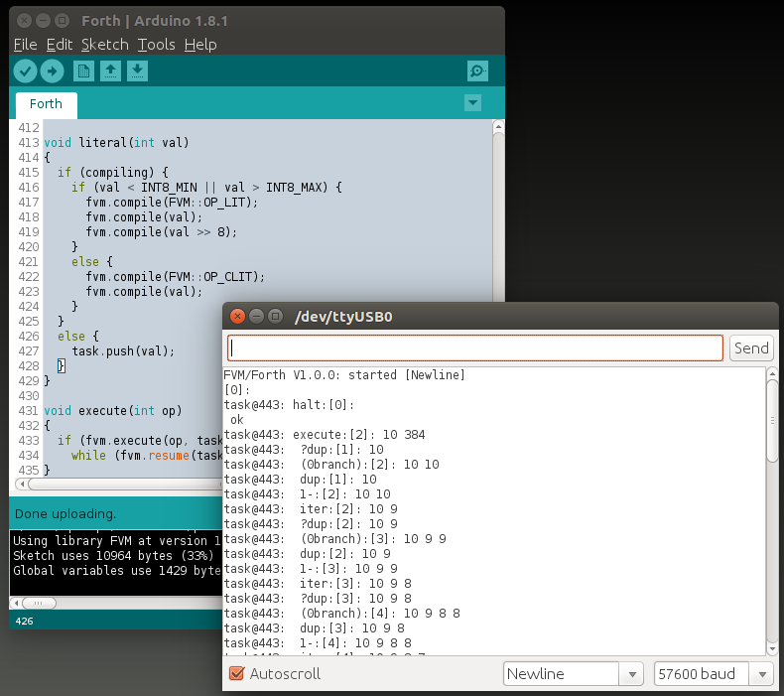Toggle the Autoscroll checkbox
Screen dimensions: 784x696
[x=236, y=673]
